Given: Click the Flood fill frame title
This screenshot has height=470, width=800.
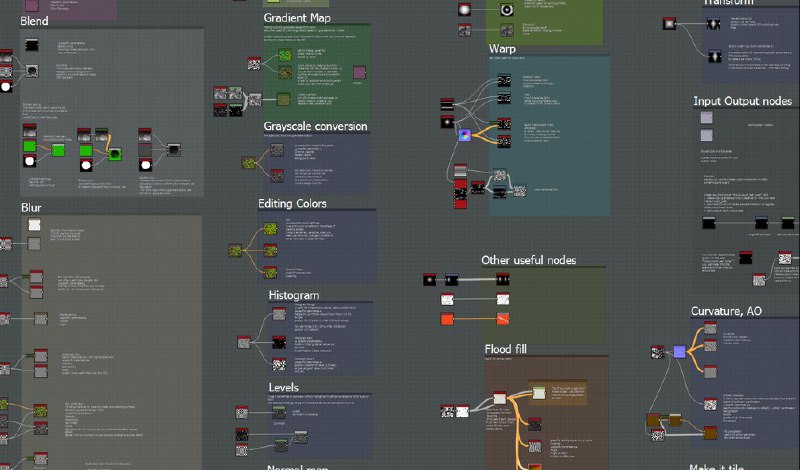Looking at the screenshot, I should pos(506,349).
